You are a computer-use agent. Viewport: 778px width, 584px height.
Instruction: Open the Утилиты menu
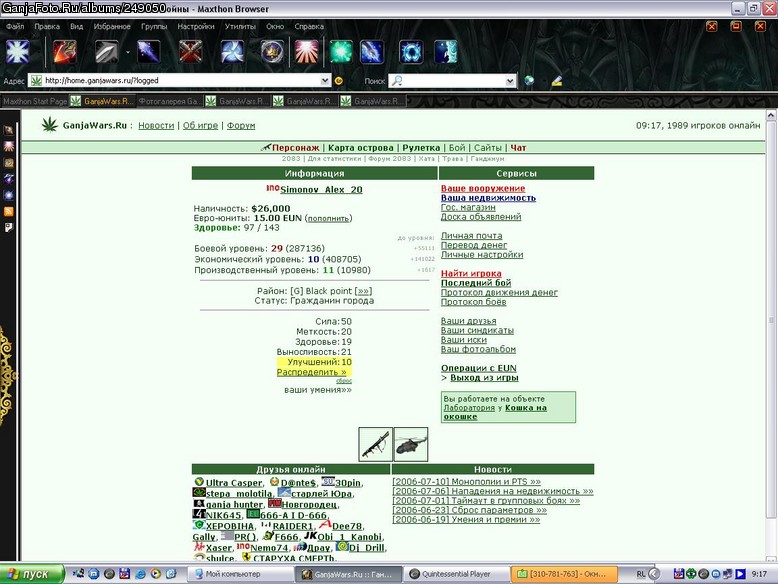(x=240, y=26)
